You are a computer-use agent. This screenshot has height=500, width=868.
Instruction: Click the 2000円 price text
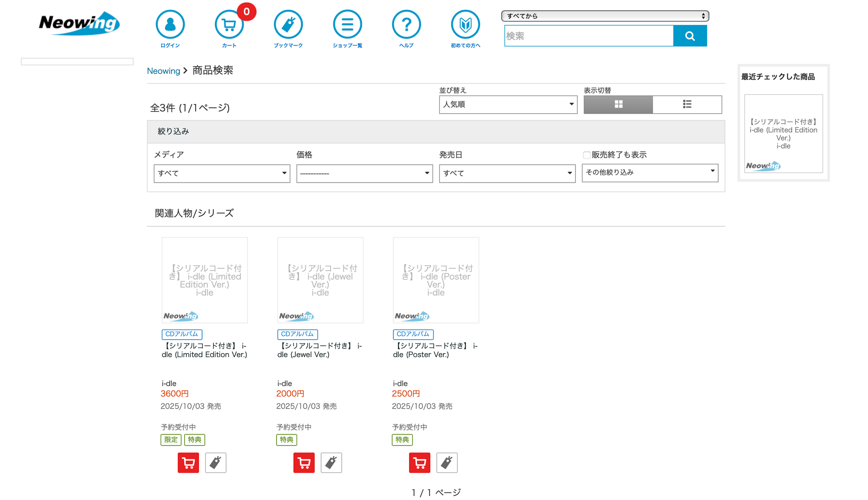pos(290,394)
